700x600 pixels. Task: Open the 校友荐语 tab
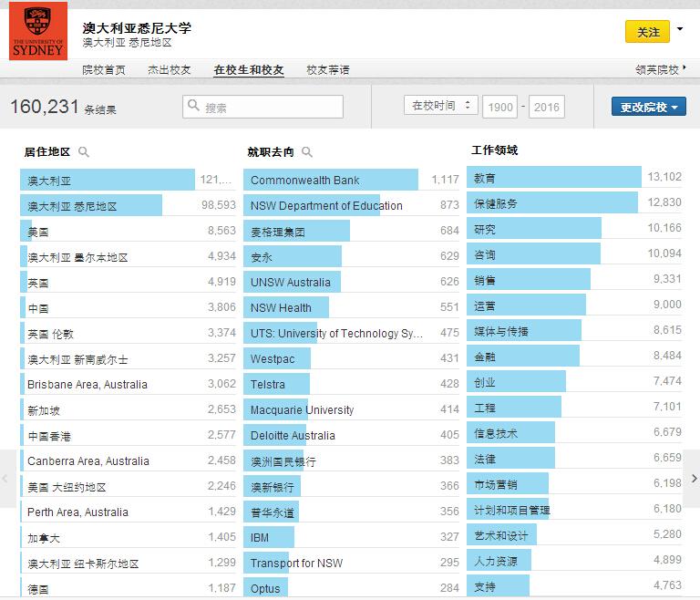328,69
